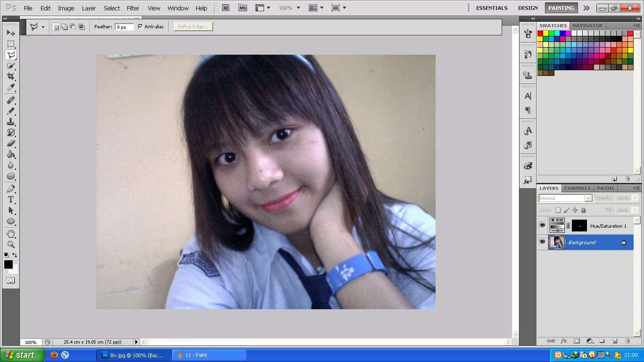
Task: Select the Clone Stamp tool
Action: pyautogui.click(x=10, y=122)
